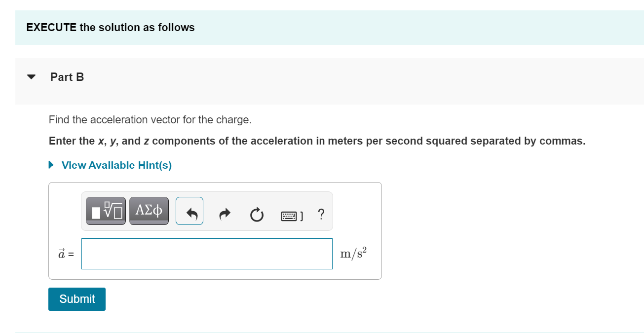The width and height of the screenshot is (644, 333).
Task: Open the Part B header tab
Action: [67, 76]
